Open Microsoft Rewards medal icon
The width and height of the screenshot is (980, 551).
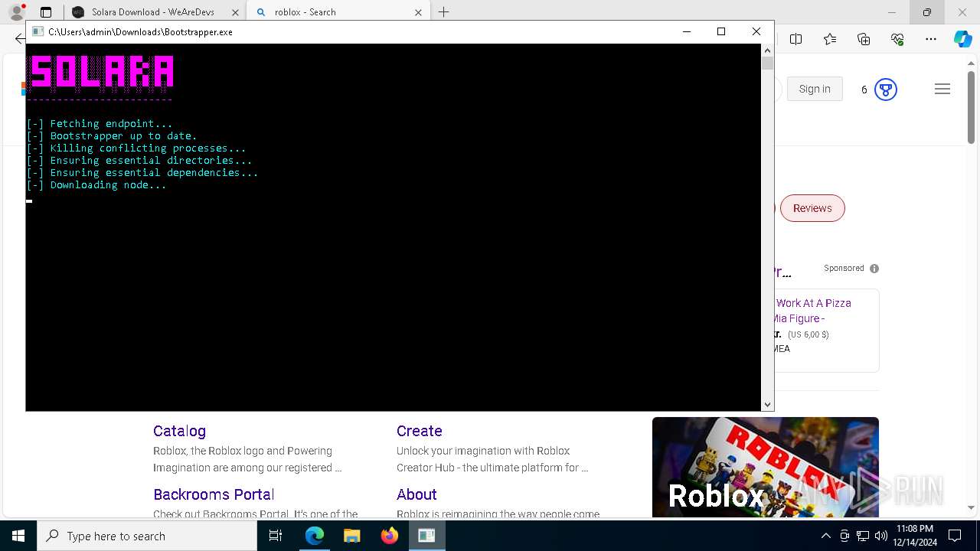(x=885, y=90)
